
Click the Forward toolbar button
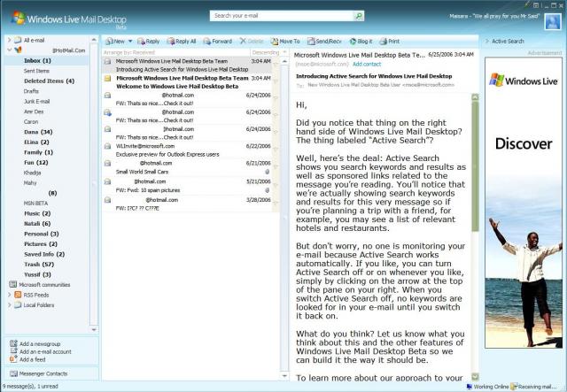pos(217,42)
